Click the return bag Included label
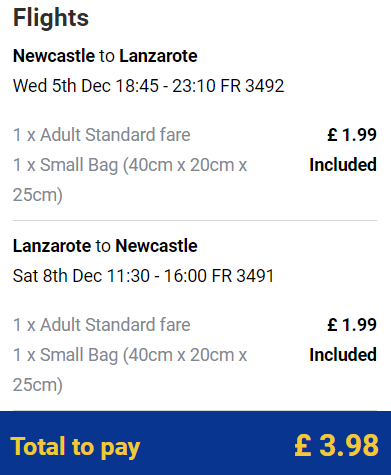Viewport: 391px width, 475px height. 343,355
